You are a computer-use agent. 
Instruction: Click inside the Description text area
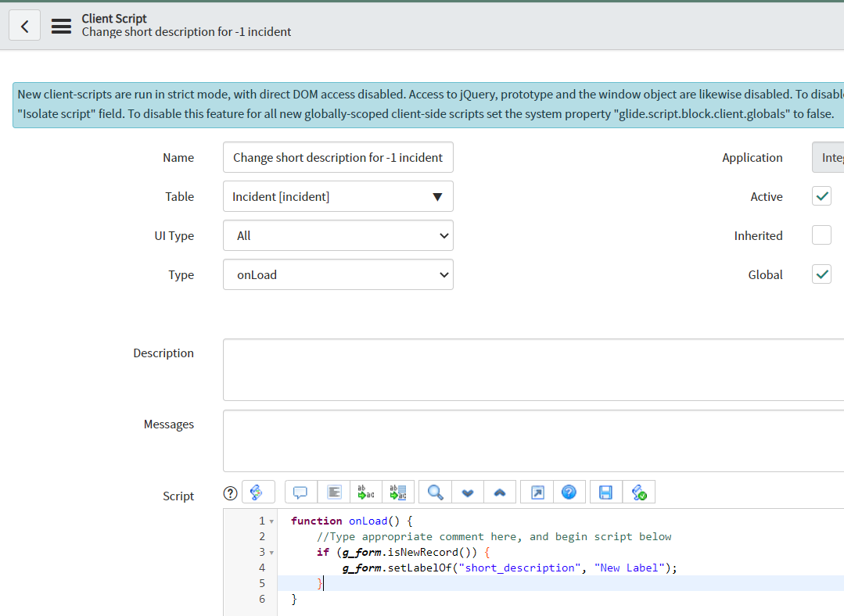[x=532, y=370]
